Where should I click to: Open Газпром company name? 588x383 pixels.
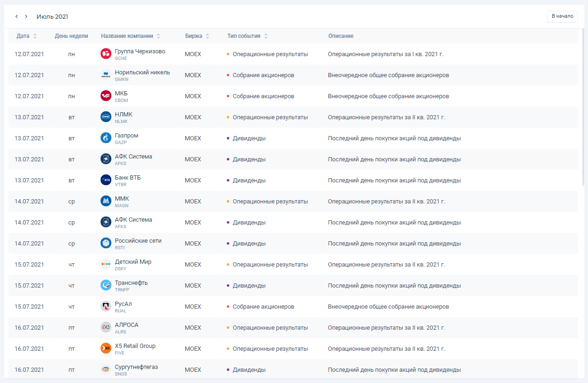(x=126, y=136)
